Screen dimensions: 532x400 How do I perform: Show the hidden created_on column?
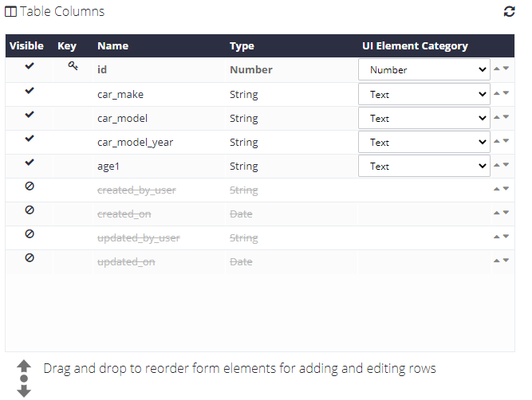click(30, 210)
